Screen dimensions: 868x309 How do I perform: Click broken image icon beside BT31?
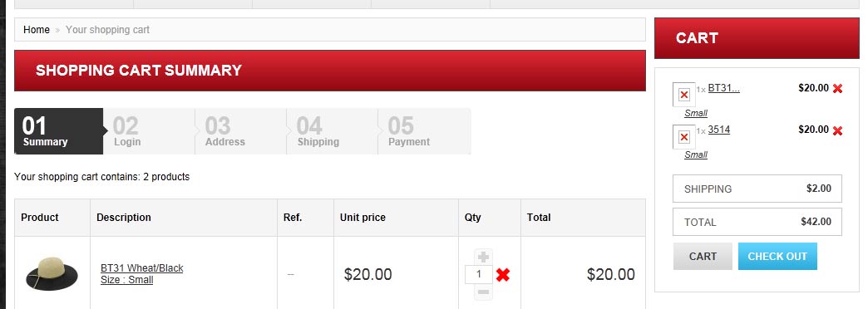point(683,95)
